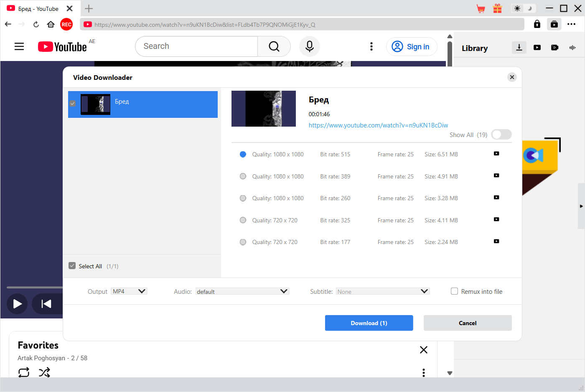Open the Favorites playlist three-dot menu
The image size is (585, 392).
click(424, 372)
